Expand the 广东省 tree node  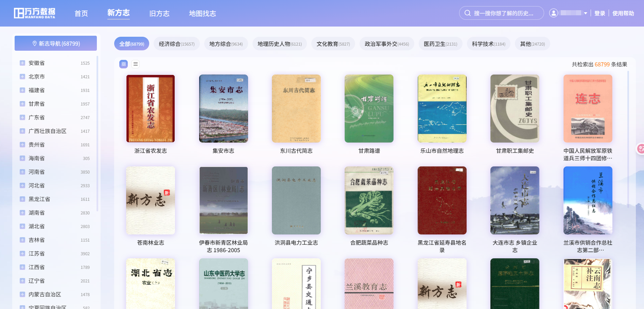22,117
